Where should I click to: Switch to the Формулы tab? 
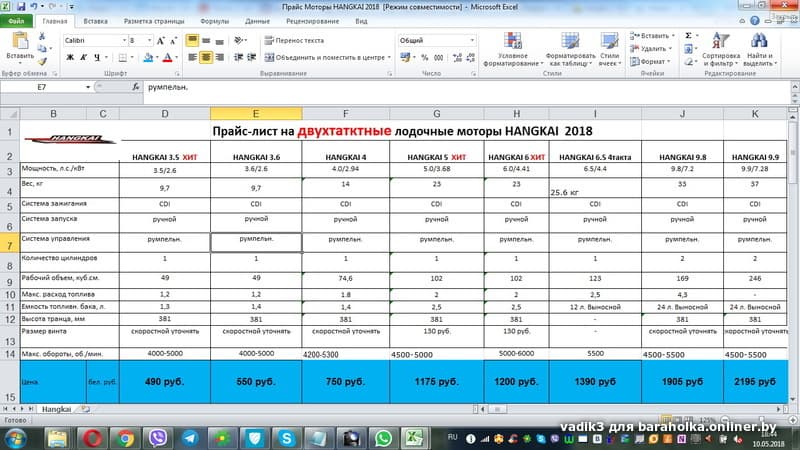[215, 21]
